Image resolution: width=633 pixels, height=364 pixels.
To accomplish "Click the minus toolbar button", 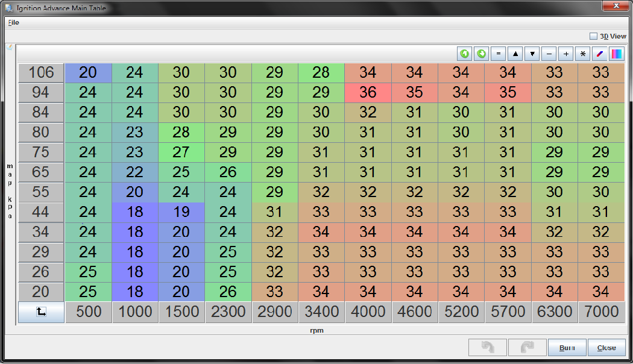I will (549, 54).
